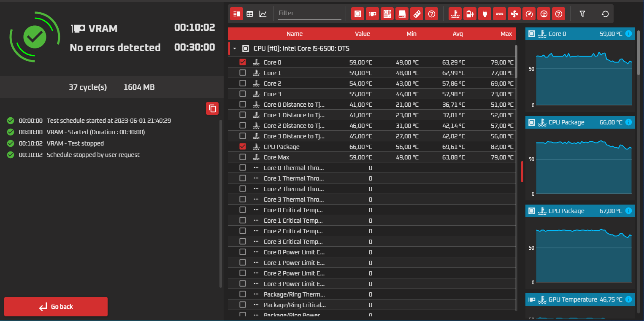Toggle the battery sensor filter icon
The width and height of the screenshot is (644, 321).
470,14
